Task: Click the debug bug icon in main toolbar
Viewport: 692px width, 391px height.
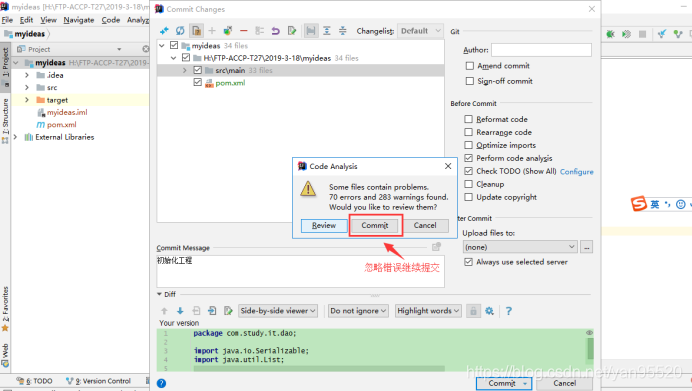Action: (x=610, y=34)
